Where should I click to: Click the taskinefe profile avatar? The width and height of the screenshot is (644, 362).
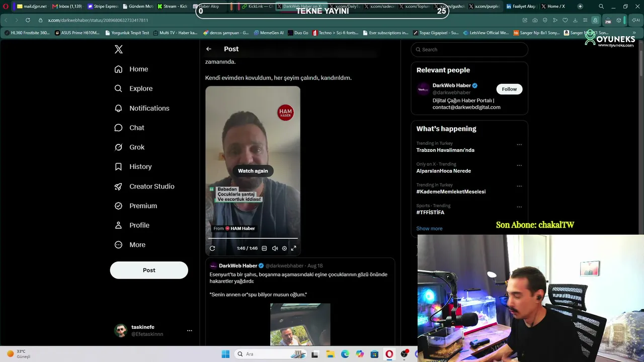coord(121,330)
